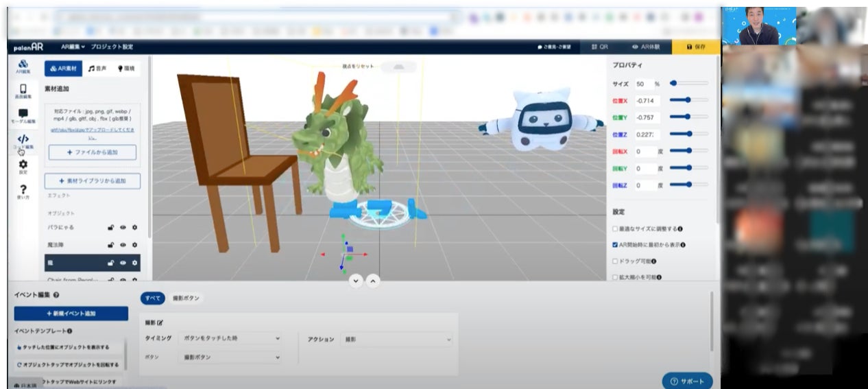Image resolution: width=868 pixels, height=389 pixels.
Task: Open the AR編集 sidebar icon
Action: click(x=23, y=67)
